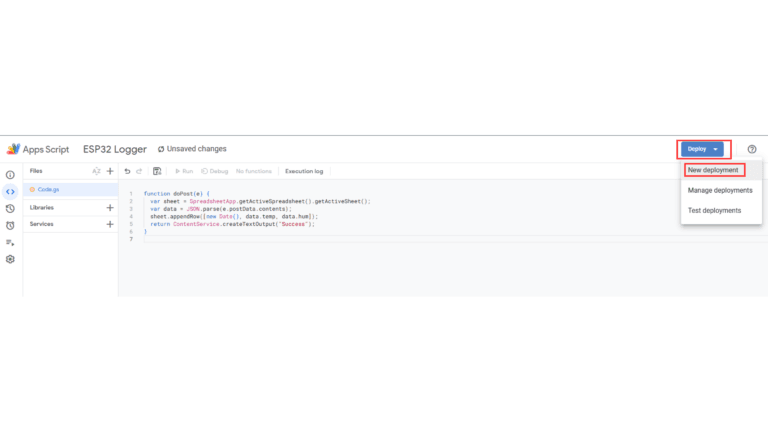
Task: Click the Redo arrow in toolbar
Action: [x=139, y=171]
